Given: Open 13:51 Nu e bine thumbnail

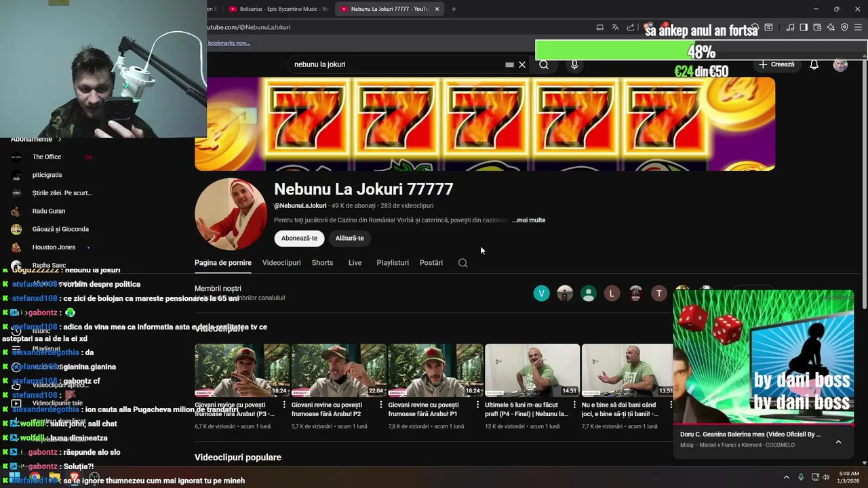Looking at the screenshot, I should (x=628, y=370).
